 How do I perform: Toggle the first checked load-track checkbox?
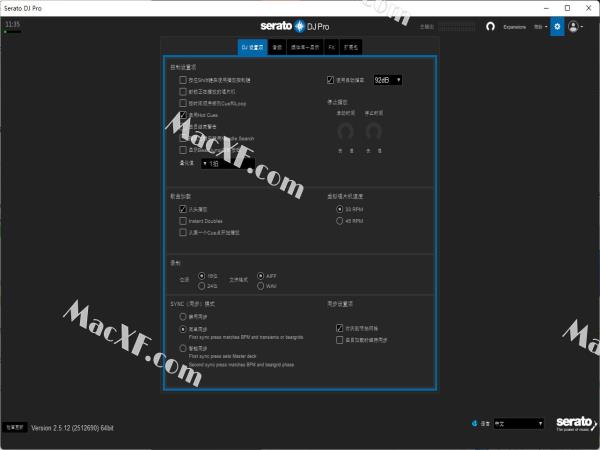[183, 209]
